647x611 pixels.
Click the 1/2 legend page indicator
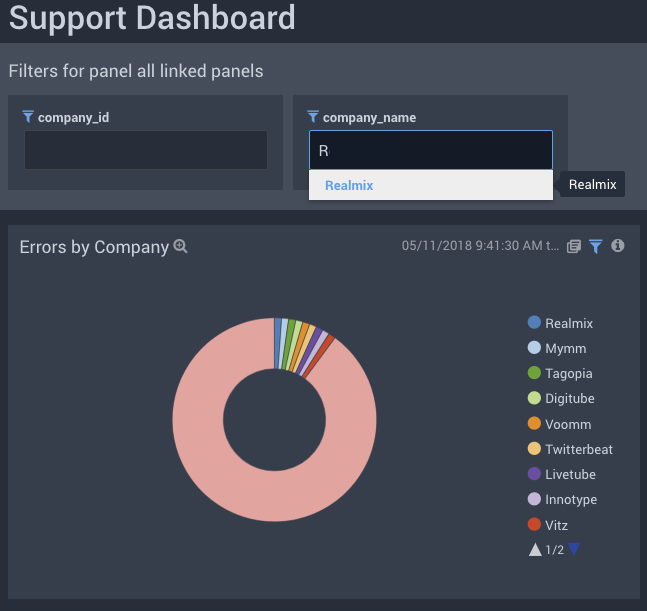554,550
